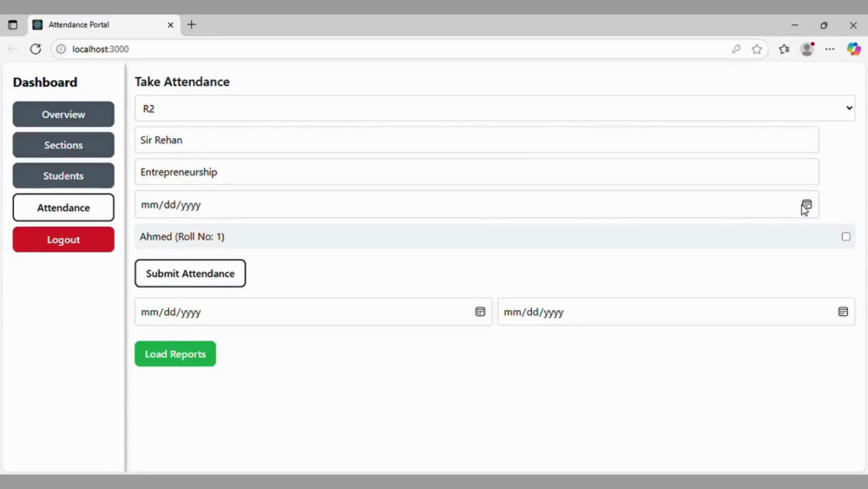Viewport: 868px width, 489px height.
Task: Open the Favorites list icon
Action: point(784,50)
